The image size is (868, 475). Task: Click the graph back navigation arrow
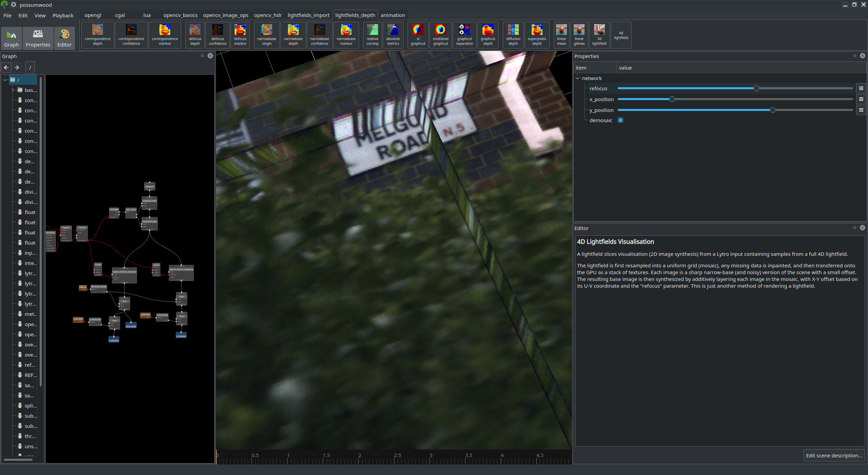6,68
